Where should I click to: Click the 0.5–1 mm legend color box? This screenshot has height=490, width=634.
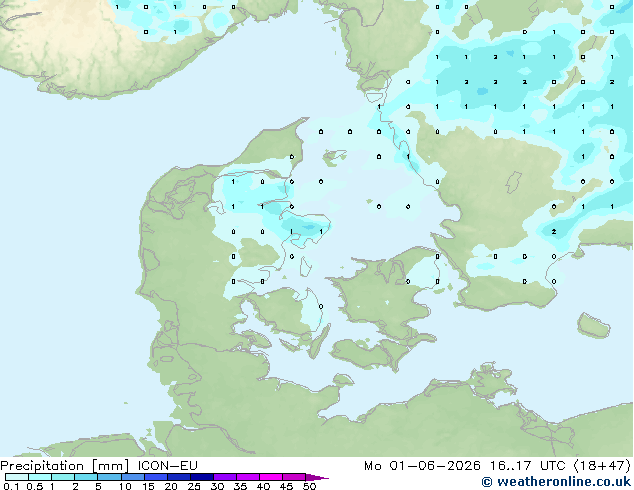tap(40, 477)
